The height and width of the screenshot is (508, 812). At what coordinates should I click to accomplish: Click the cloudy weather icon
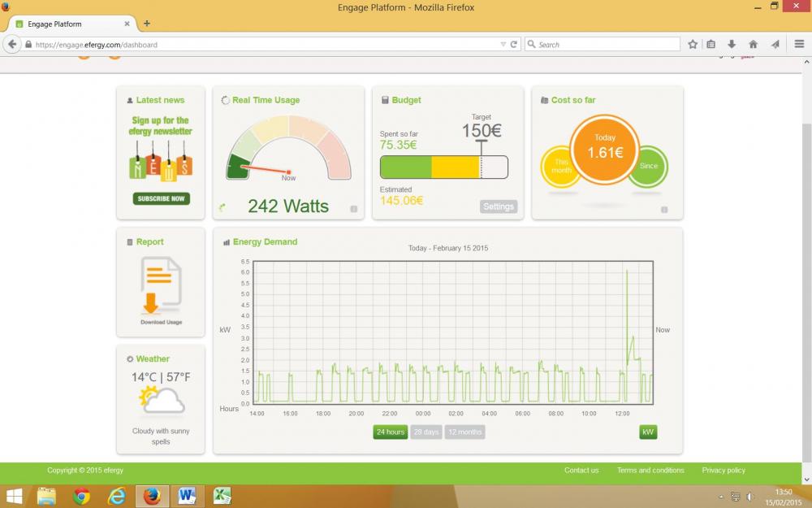point(162,400)
